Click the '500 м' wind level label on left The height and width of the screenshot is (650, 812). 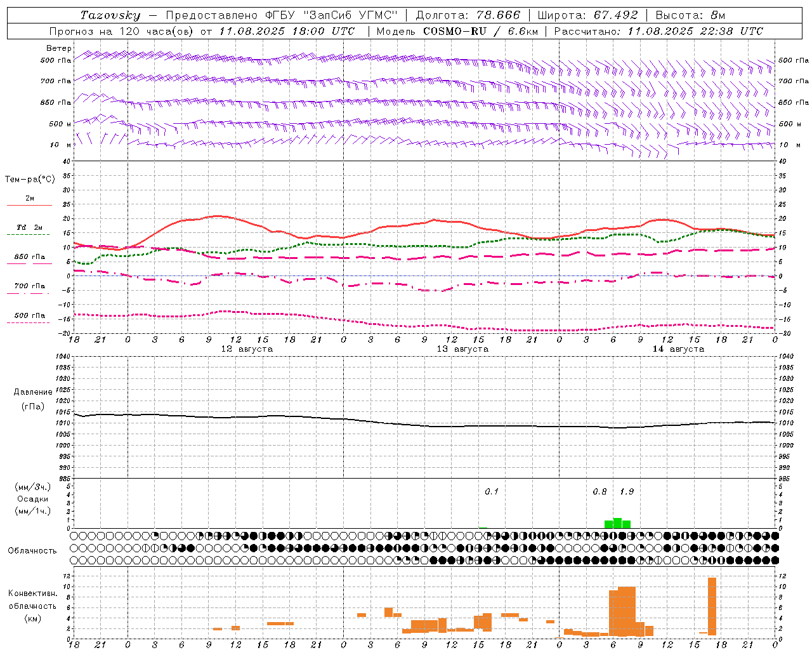click(x=60, y=124)
